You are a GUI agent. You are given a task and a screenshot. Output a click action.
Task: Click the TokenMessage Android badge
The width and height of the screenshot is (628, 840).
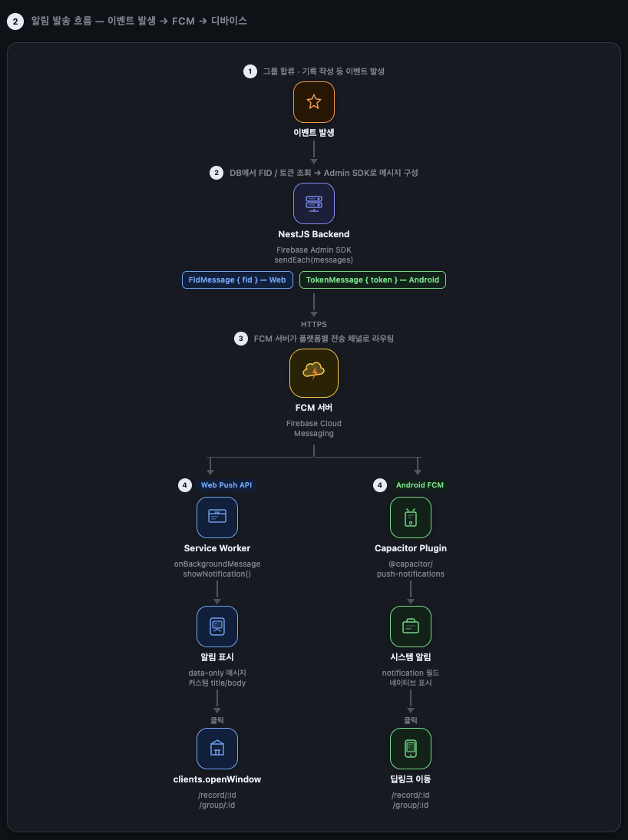(372, 279)
